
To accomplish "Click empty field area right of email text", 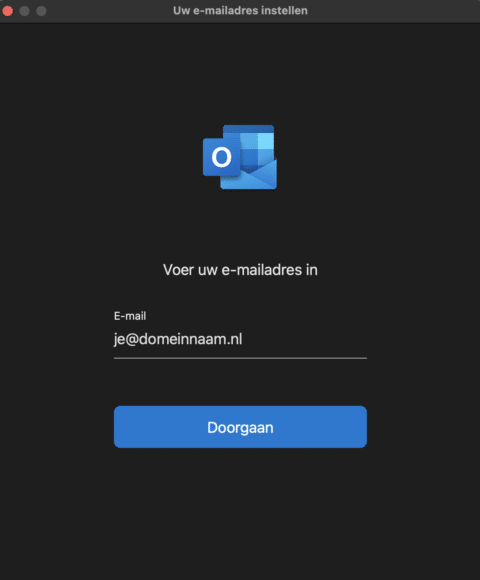I will pyautogui.click(x=305, y=339).
